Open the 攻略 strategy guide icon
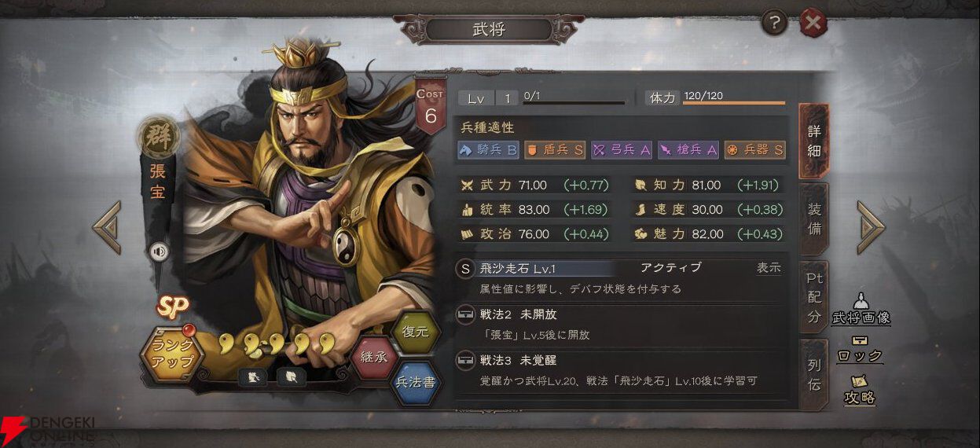This screenshot has height=448, width=980. [860, 391]
